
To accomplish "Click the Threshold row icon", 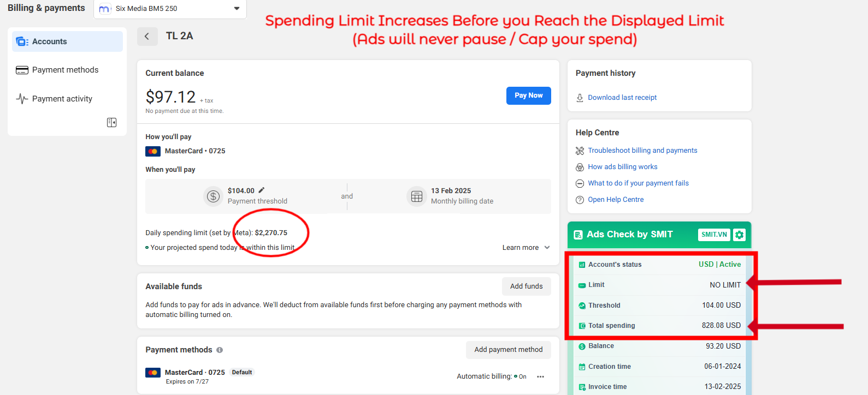I will (582, 306).
